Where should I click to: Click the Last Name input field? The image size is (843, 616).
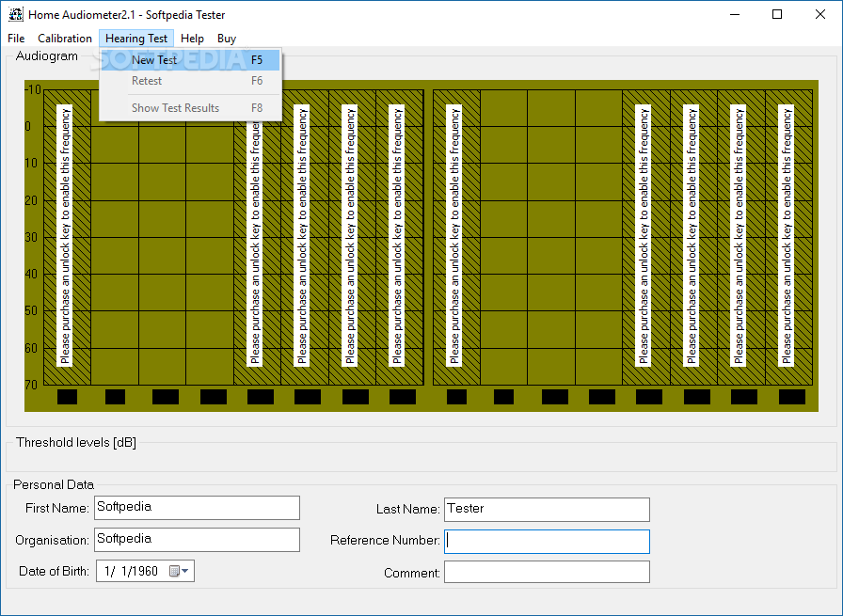click(x=547, y=510)
